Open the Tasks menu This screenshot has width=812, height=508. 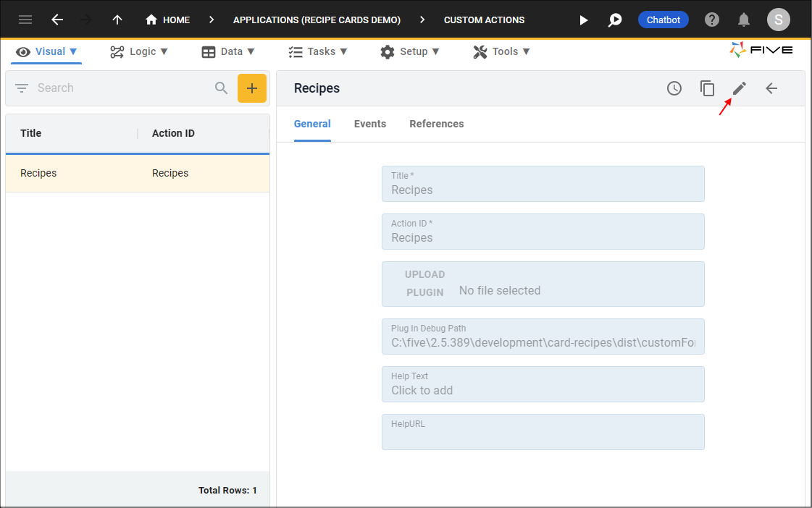coord(317,51)
